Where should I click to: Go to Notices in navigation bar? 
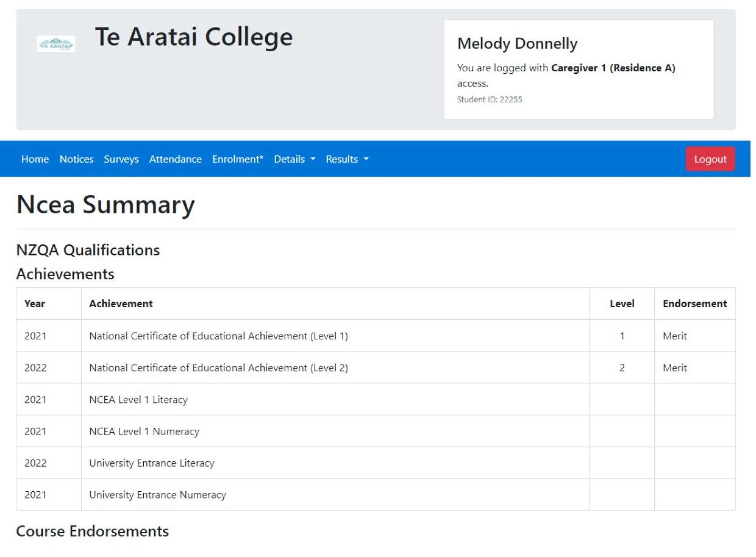76,159
